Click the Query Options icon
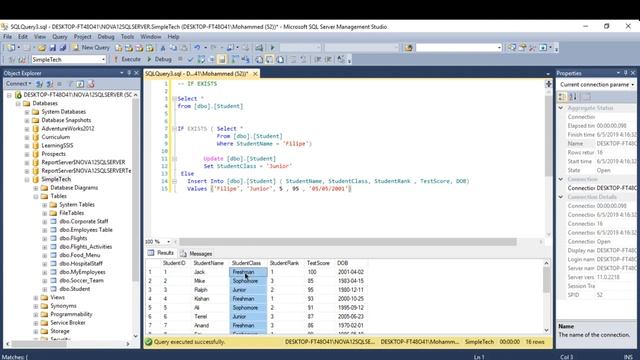The image size is (640, 360). click(211, 60)
